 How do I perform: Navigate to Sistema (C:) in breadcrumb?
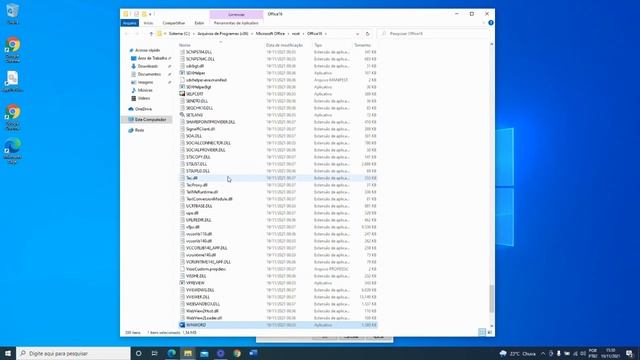click(180, 33)
